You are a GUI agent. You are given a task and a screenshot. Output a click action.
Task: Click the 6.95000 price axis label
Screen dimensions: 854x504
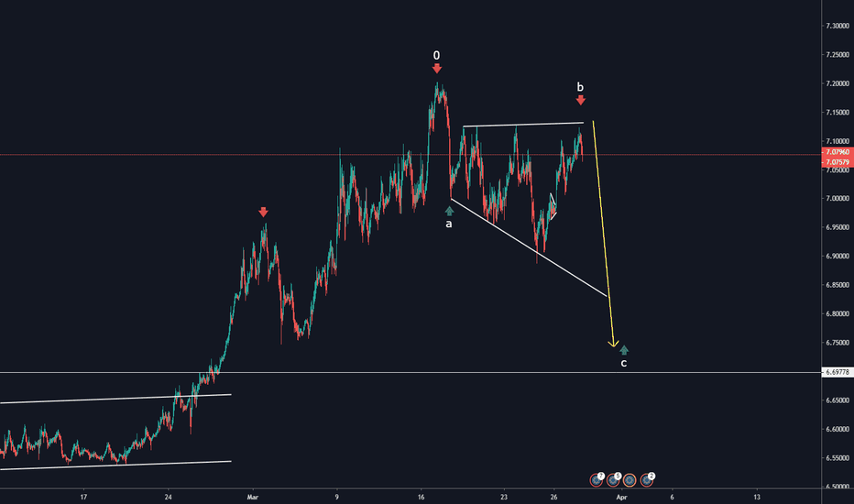(x=838, y=228)
